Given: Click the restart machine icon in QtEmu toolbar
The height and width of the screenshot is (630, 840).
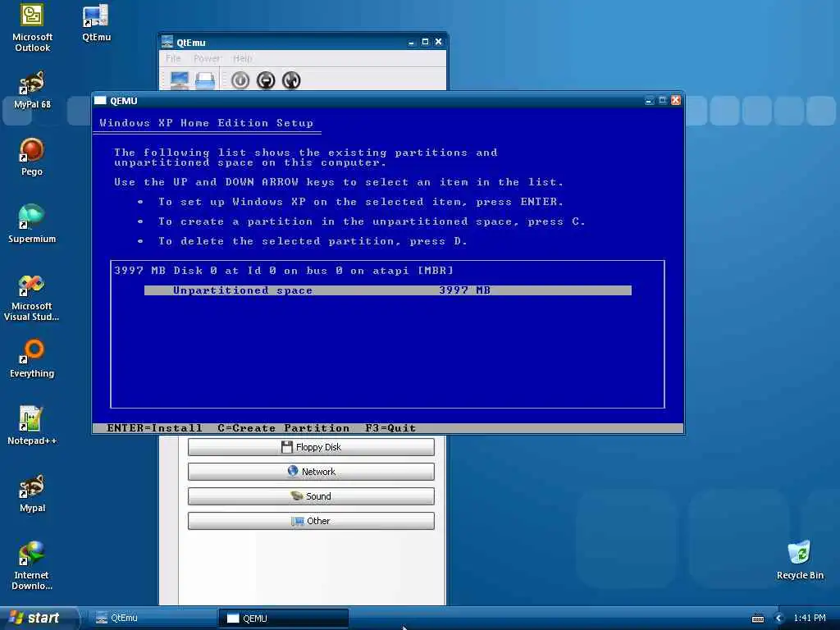Looking at the screenshot, I should click(291, 80).
